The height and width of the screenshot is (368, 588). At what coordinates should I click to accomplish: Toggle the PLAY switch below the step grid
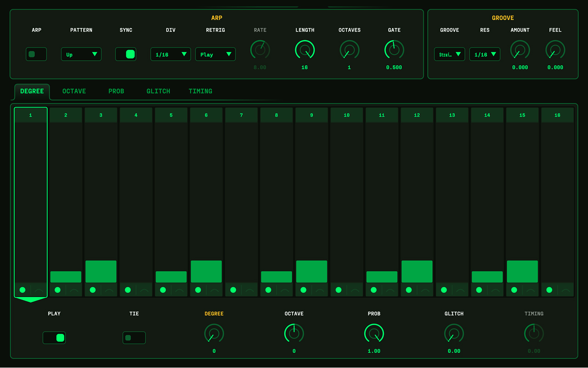point(54,338)
